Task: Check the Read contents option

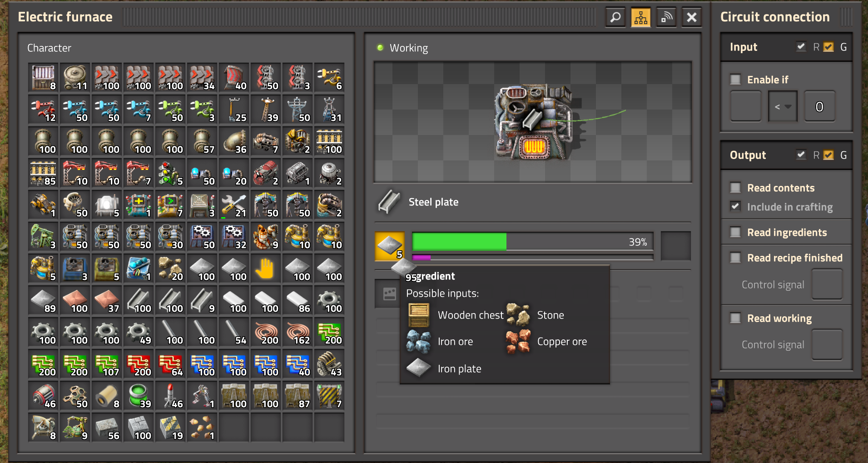Action: click(735, 188)
